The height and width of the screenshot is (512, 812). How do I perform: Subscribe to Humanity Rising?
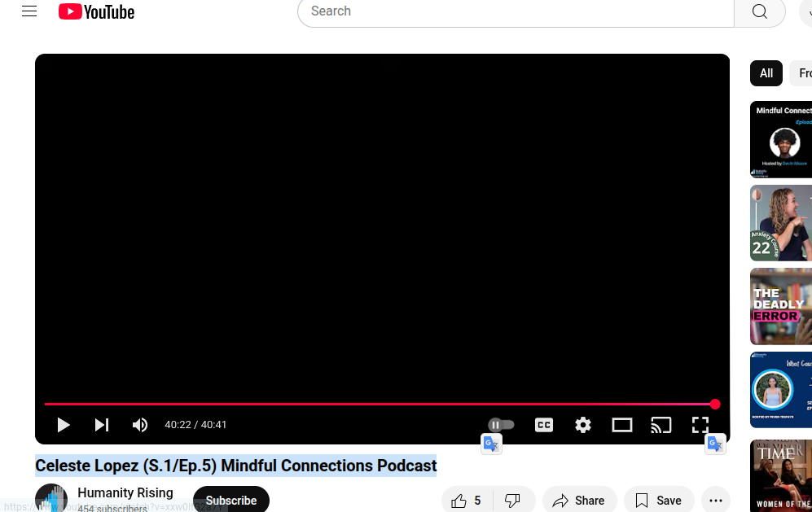coord(231,500)
